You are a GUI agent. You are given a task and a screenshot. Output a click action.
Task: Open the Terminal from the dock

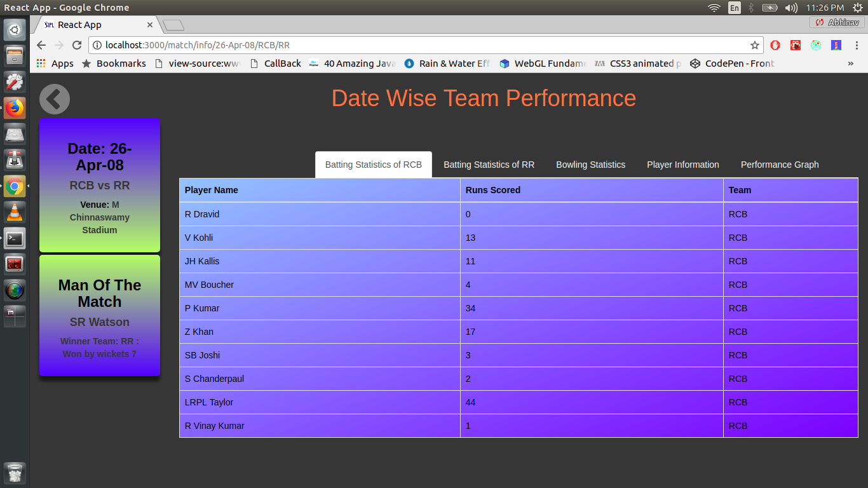[14, 238]
